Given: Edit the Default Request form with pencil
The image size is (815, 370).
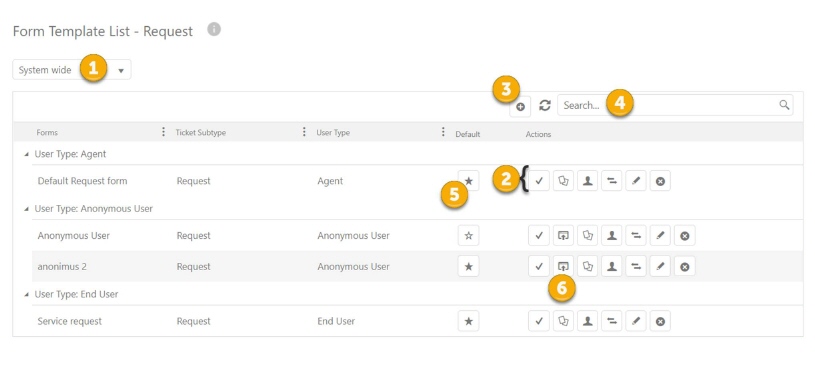Looking at the screenshot, I should (x=636, y=181).
